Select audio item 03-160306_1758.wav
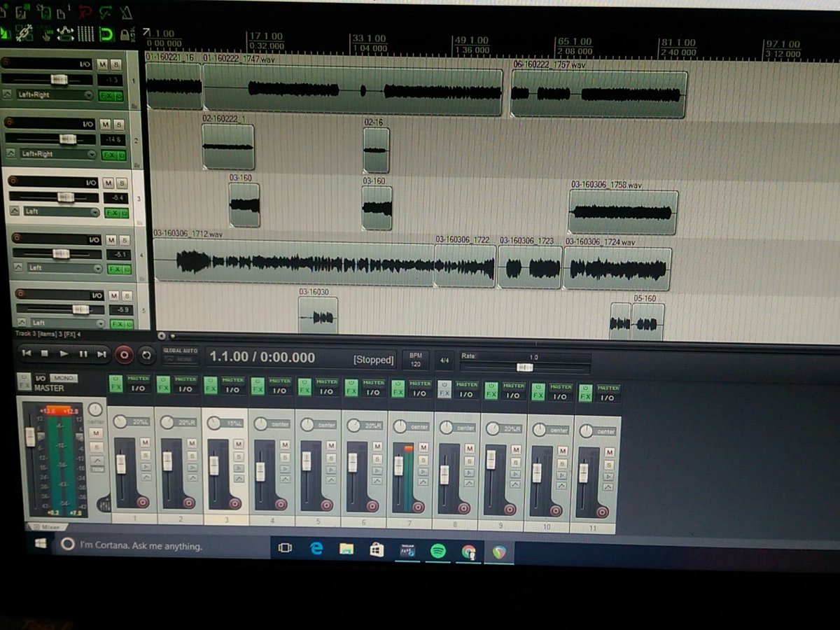This screenshot has width=840, height=630. (623, 212)
